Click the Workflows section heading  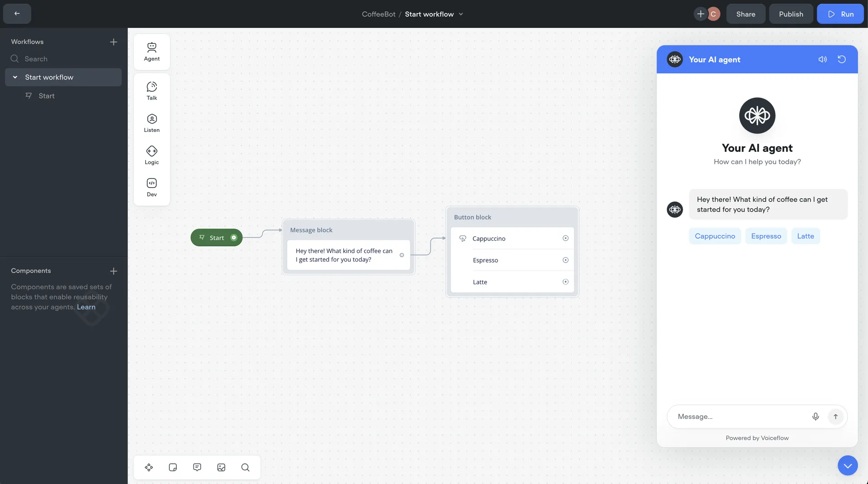[x=27, y=42]
